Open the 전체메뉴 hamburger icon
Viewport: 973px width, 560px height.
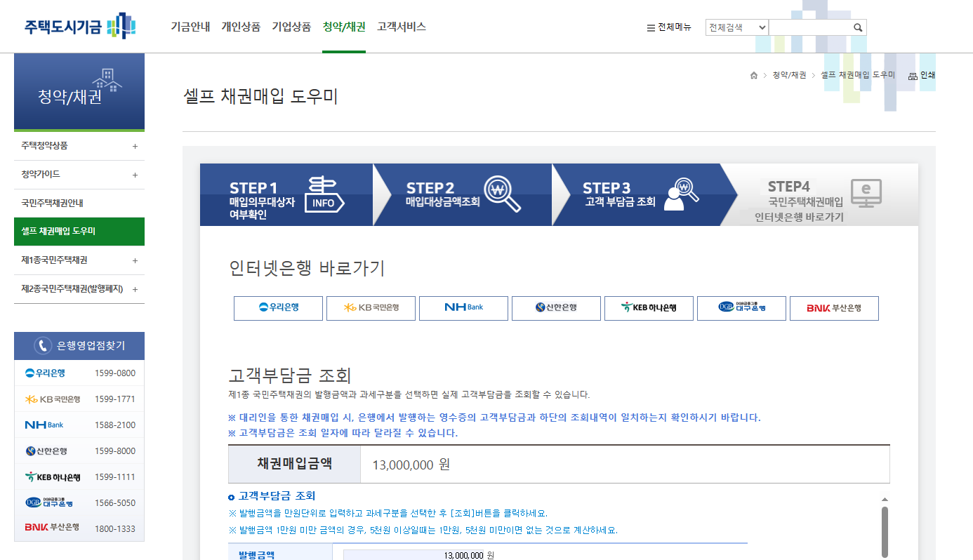(x=651, y=27)
